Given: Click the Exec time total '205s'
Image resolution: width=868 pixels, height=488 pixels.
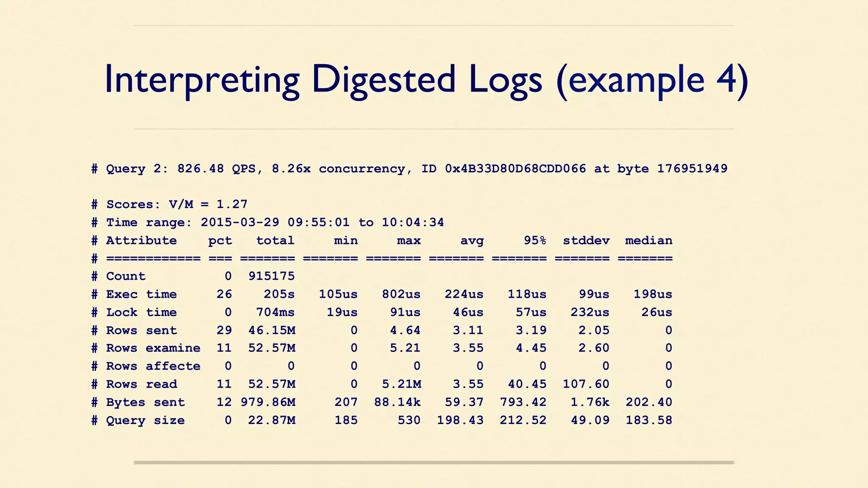Looking at the screenshot, I should click(279, 294).
